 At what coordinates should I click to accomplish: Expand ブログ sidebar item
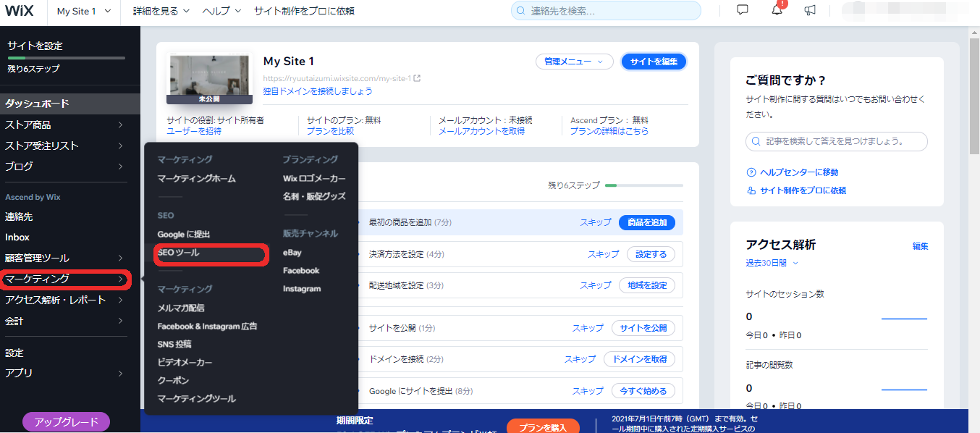(x=69, y=166)
